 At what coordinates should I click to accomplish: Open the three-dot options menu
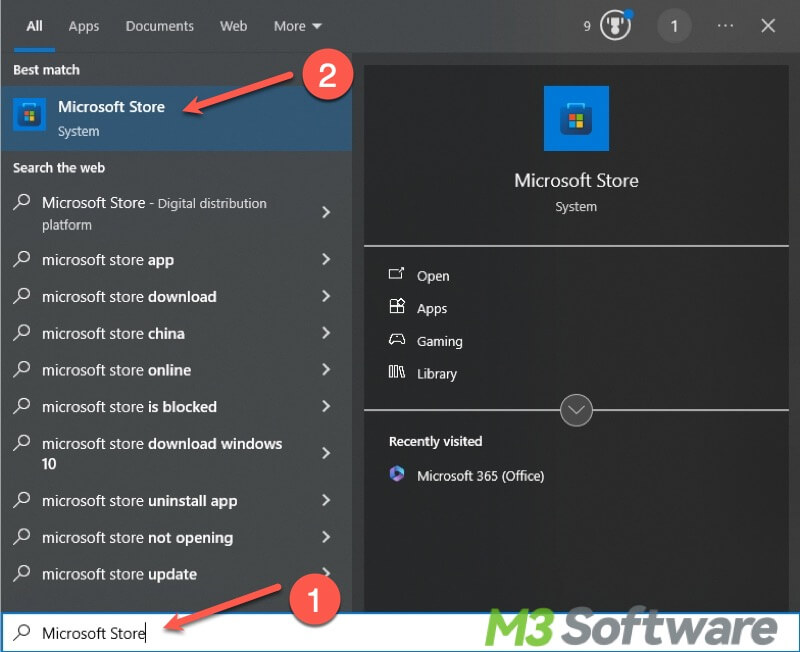[725, 26]
